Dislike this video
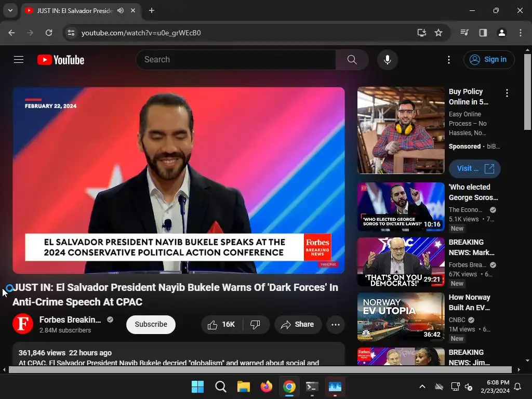Screen dimensions: 532x399 (256, 324)
